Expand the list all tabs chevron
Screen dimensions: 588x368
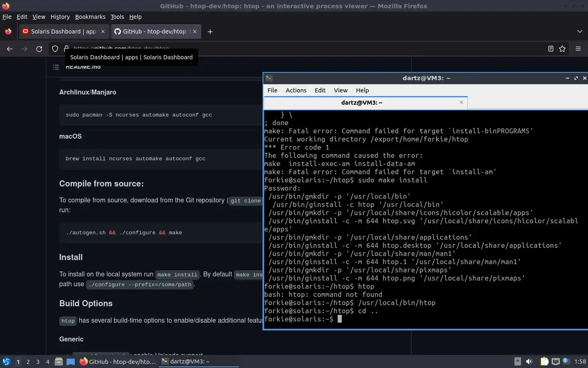[x=579, y=31]
